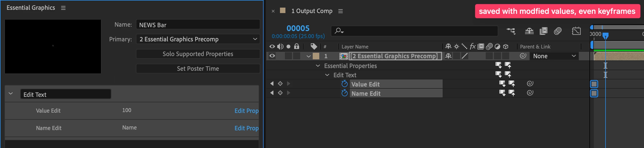Click the Collapse Transformations column header

pyautogui.click(x=457, y=47)
